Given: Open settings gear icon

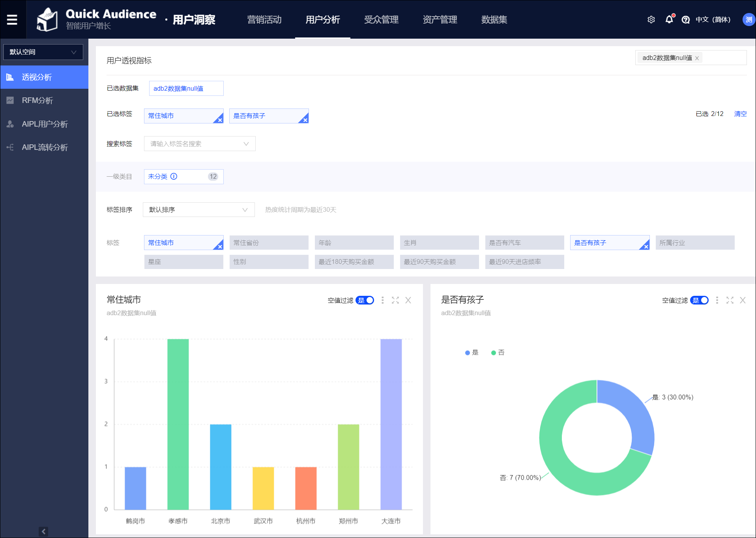Looking at the screenshot, I should click(x=651, y=19).
